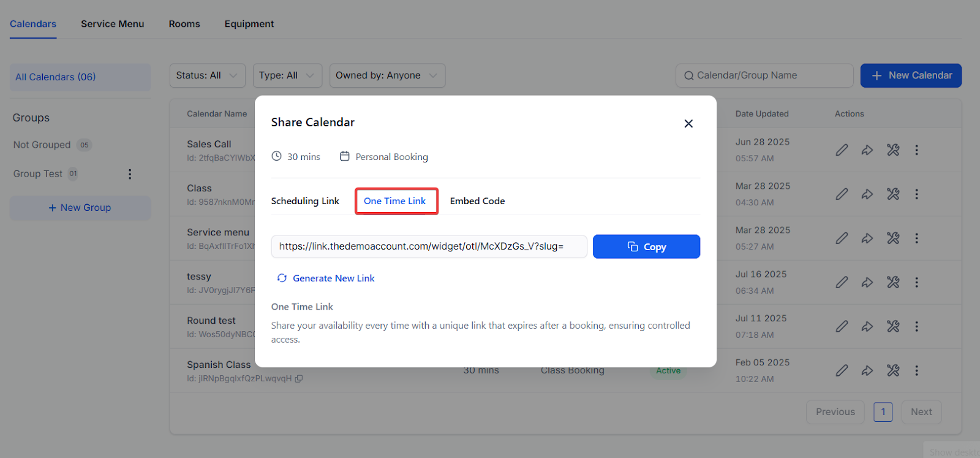
Task: Click share arrow icon for Round test row
Action: [867, 327]
